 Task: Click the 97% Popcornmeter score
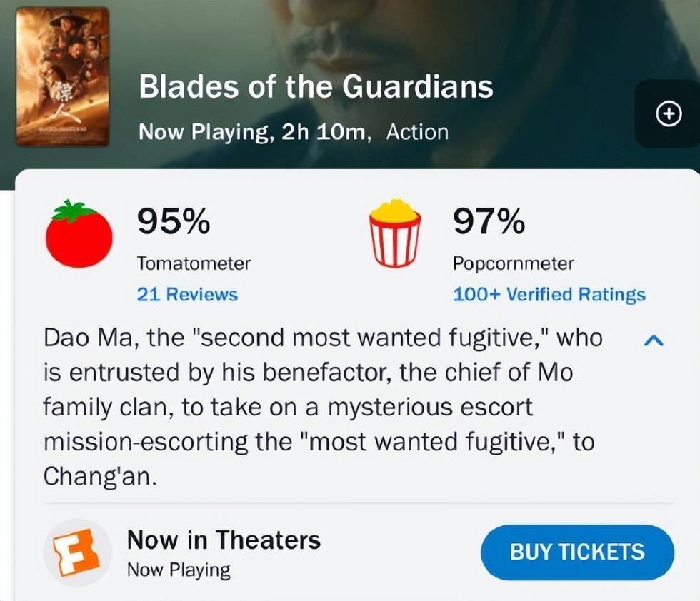489,222
